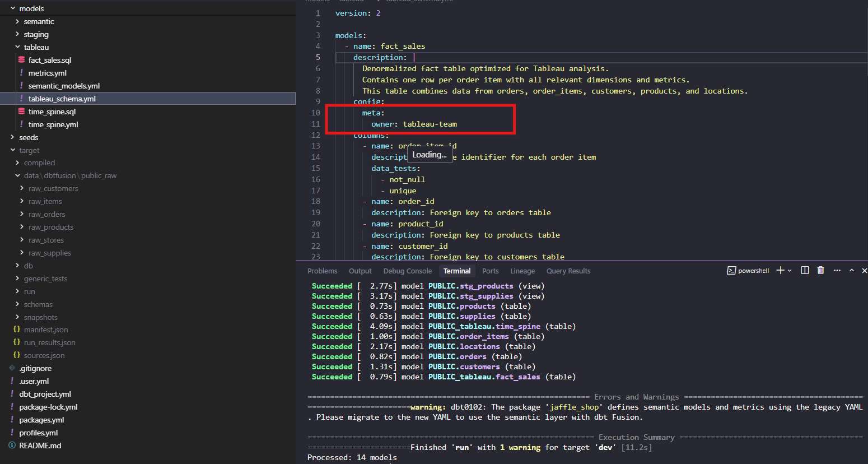Click the powershell terminal icon
Screen dimensions: 868x464
click(x=731, y=271)
